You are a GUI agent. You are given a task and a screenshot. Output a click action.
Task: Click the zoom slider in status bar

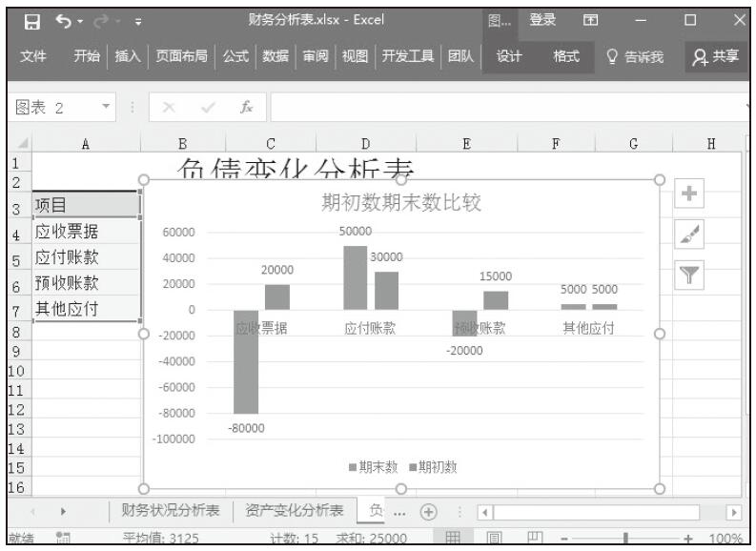(x=625, y=540)
